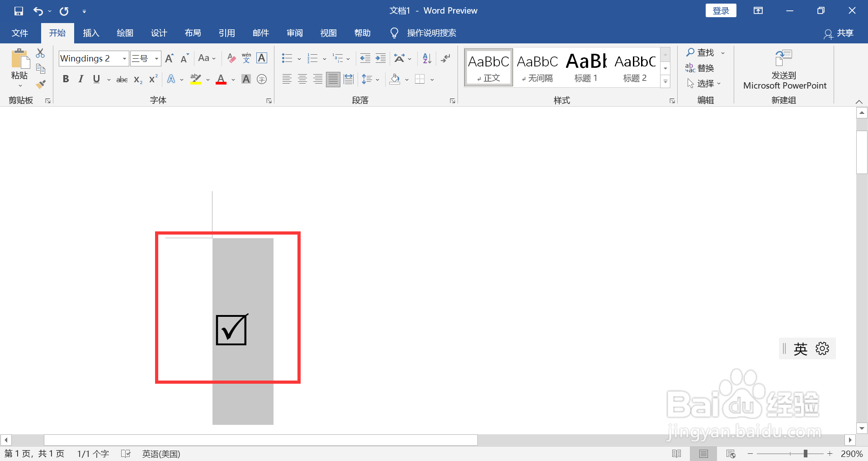
Task: Open the Wingdings 2 font name dropdown
Action: [124, 58]
